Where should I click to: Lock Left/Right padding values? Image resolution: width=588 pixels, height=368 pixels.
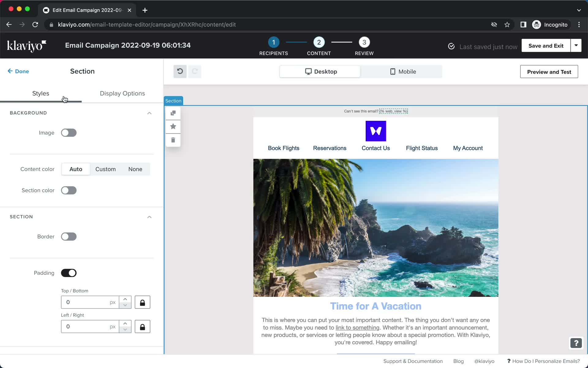coord(142,327)
